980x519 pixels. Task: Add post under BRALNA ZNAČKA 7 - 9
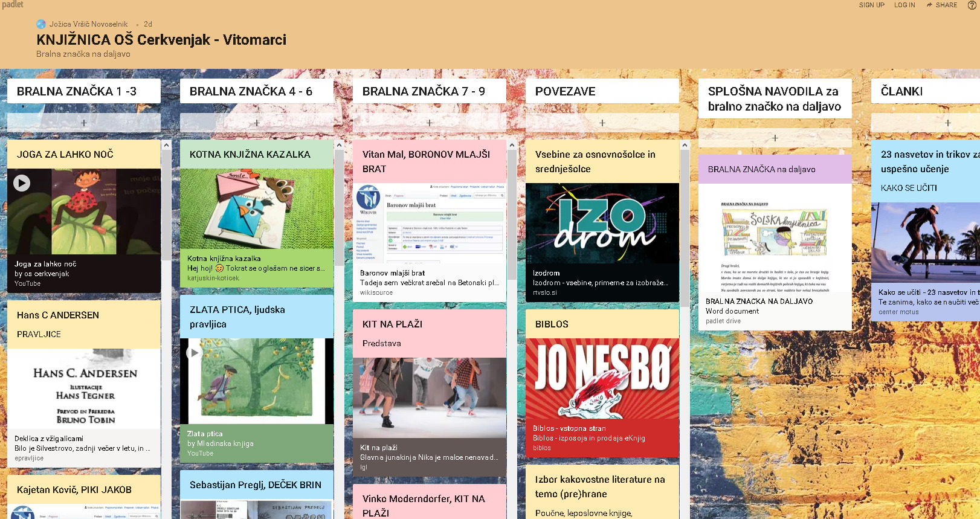pyautogui.click(x=430, y=123)
